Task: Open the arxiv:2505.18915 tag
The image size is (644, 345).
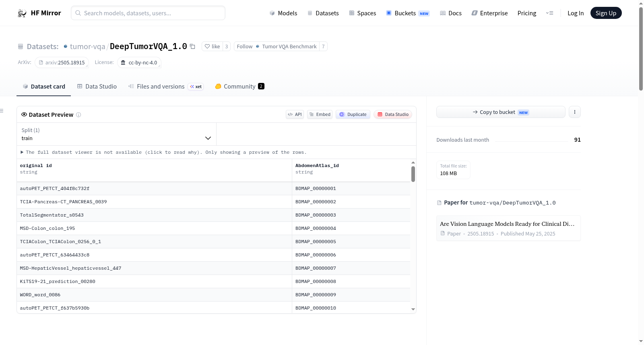Action: (x=62, y=62)
